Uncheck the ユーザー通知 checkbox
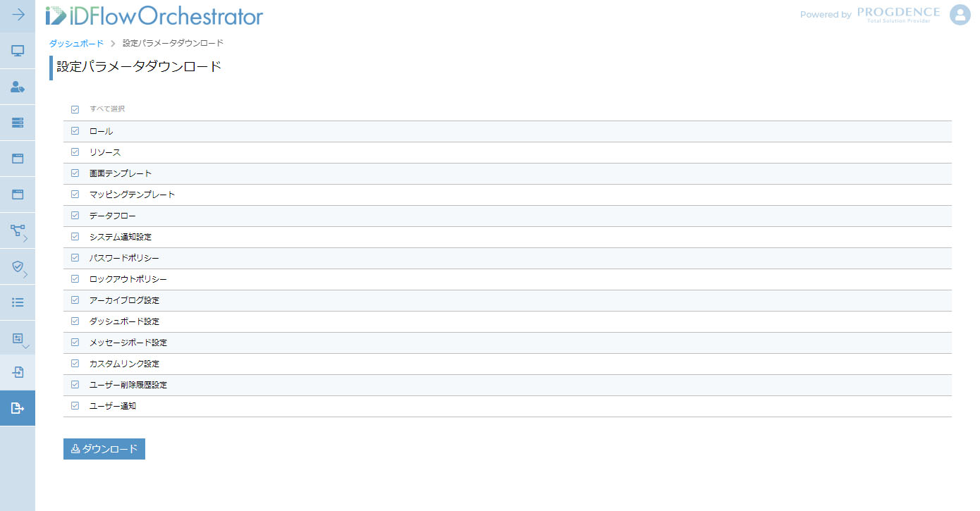This screenshot has height=511, width=980. (75, 406)
